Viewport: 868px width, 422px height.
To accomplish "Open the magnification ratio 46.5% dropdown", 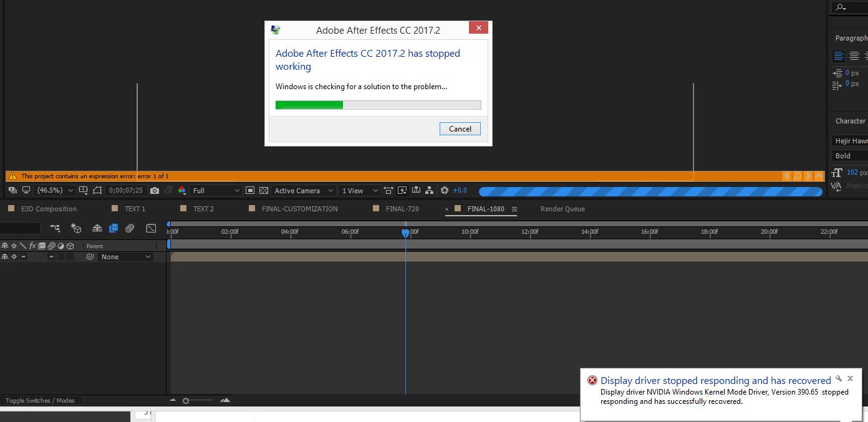I will point(55,190).
